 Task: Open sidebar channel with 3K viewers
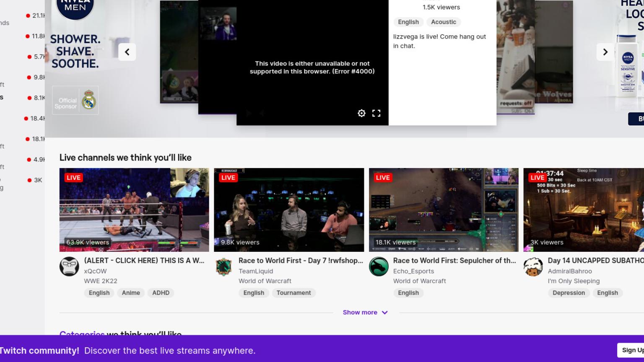tap(35, 180)
